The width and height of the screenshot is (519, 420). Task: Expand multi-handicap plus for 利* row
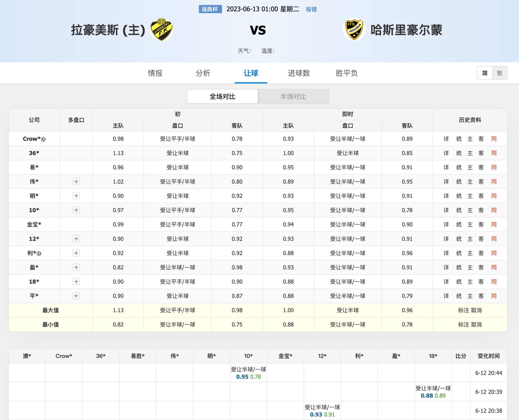point(76,253)
